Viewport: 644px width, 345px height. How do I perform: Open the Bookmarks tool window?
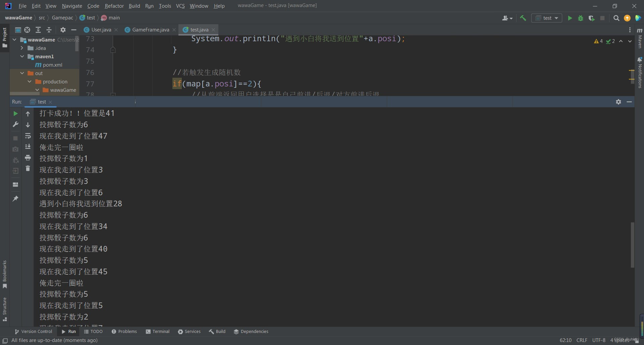5,274
